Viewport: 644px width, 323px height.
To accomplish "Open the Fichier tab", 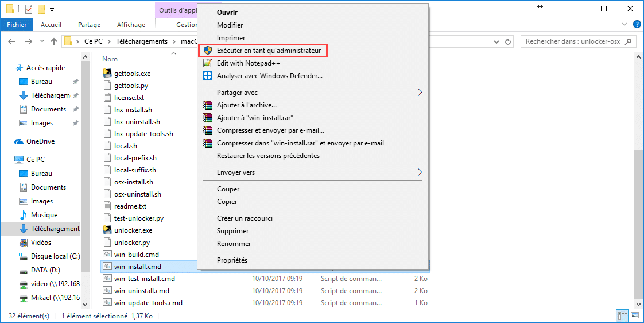I will pos(17,25).
